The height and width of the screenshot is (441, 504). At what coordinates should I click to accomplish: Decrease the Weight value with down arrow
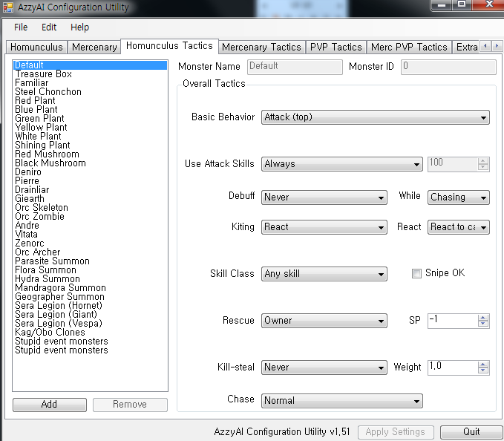483,370
